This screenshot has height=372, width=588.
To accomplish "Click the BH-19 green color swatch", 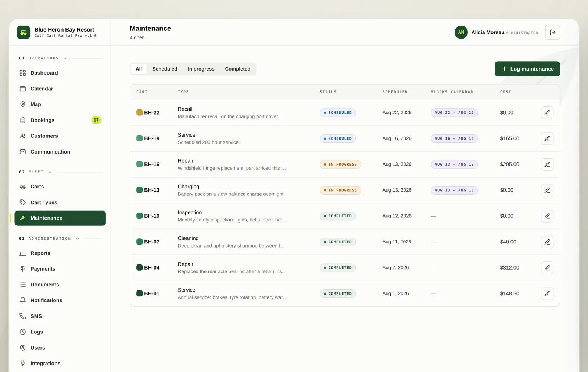I will point(140,138).
